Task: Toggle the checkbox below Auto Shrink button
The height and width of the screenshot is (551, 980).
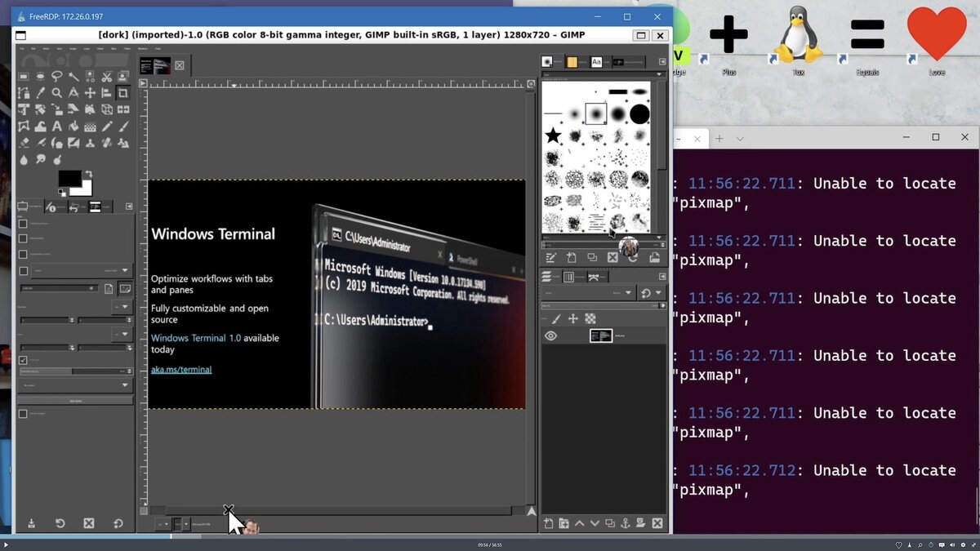Action: coord(23,414)
